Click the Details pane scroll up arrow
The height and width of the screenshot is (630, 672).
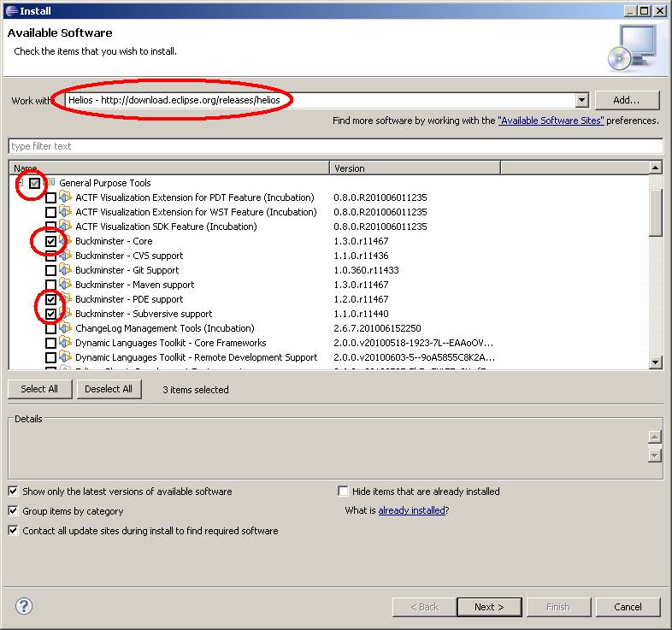pyautogui.click(x=654, y=437)
